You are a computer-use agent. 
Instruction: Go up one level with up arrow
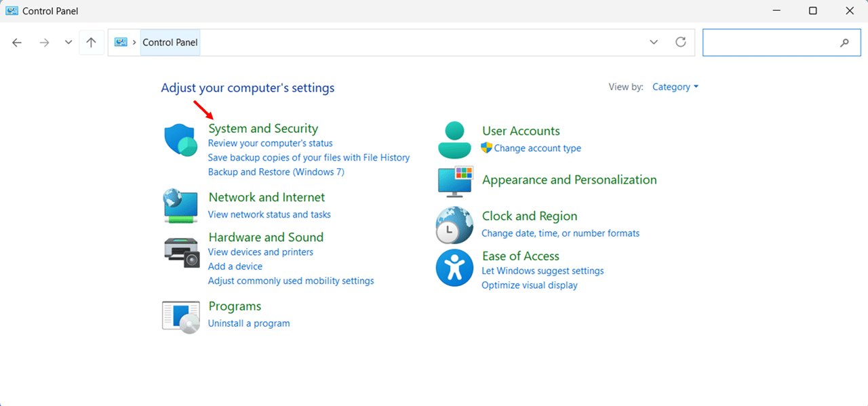point(91,42)
